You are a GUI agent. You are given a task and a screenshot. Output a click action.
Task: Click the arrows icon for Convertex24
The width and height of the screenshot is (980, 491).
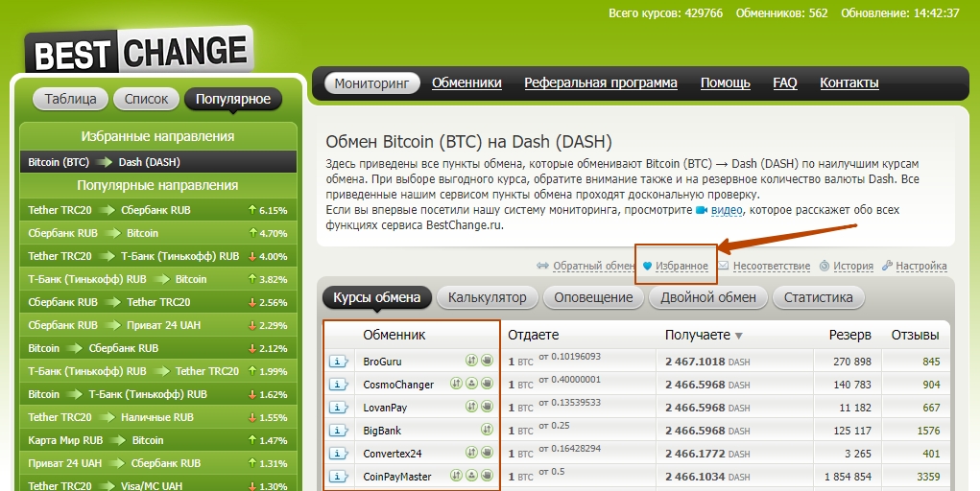point(471,453)
